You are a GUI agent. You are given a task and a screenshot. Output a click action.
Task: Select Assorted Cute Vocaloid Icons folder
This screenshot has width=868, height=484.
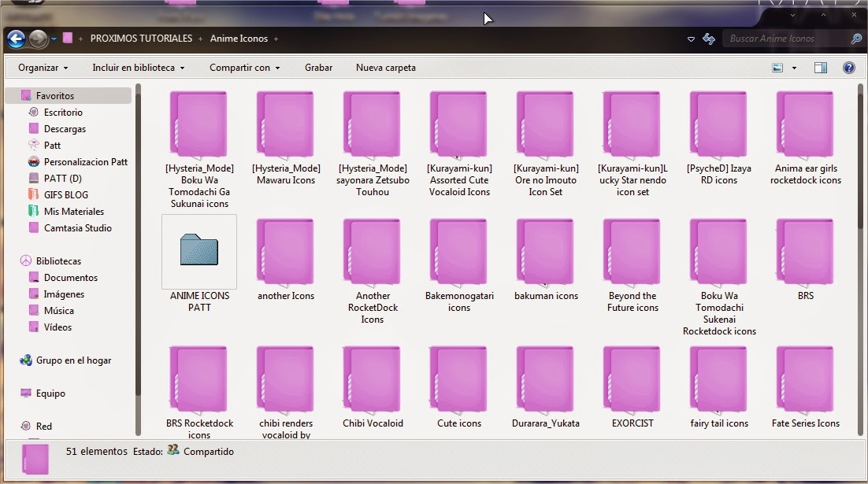(459, 143)
